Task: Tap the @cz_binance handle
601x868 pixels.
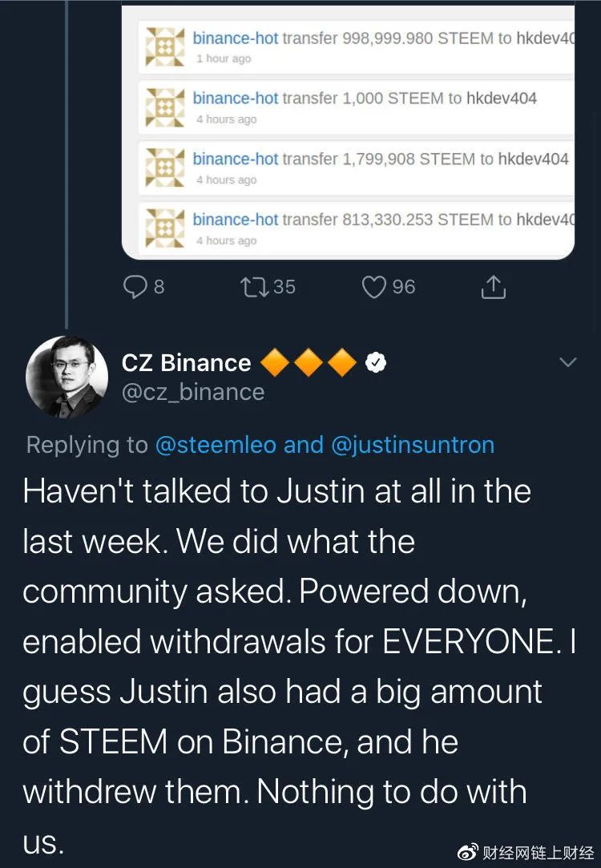Action: (193, 392)
